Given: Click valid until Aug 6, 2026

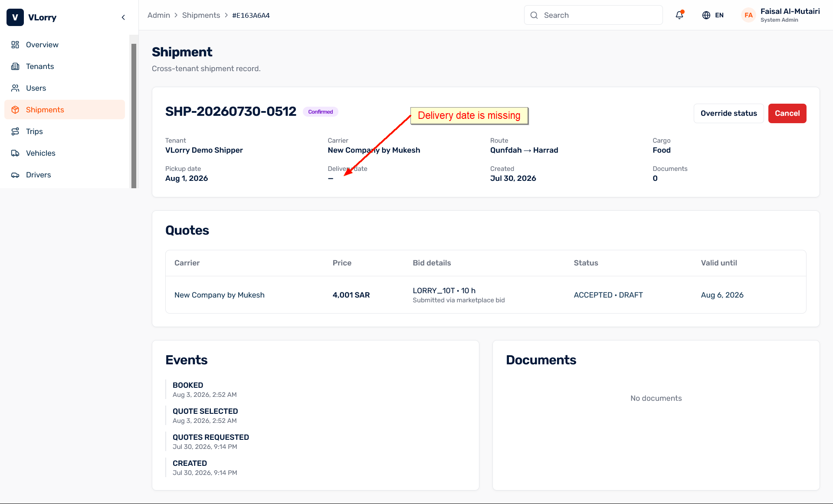Looking at the screenshot, I should [722, 295].
